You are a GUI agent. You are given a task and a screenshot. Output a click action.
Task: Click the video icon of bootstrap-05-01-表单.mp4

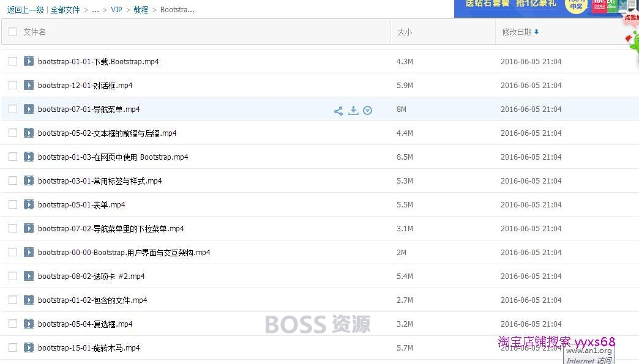click(29, 204)
